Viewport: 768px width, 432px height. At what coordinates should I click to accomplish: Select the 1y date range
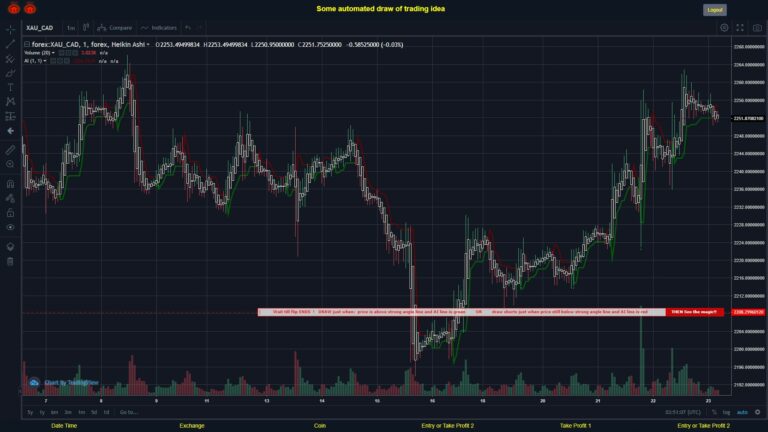pyautogui.click(x=42, y=412)
